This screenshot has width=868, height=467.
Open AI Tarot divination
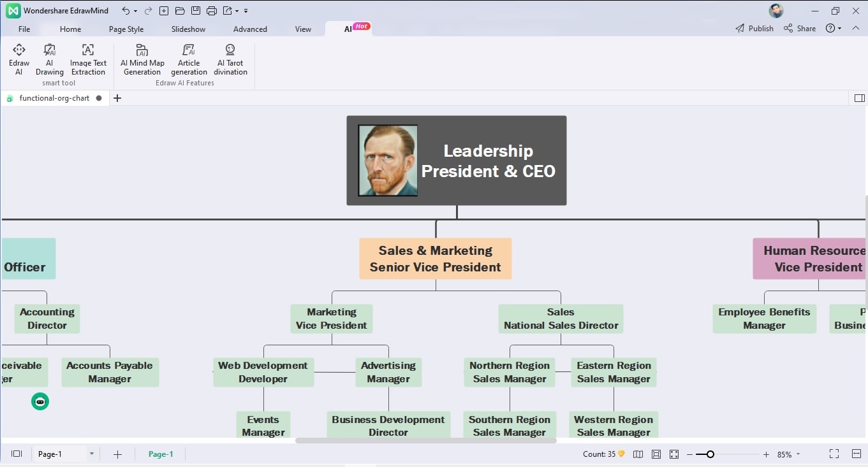pyautogui.click(x=230, y=59)
